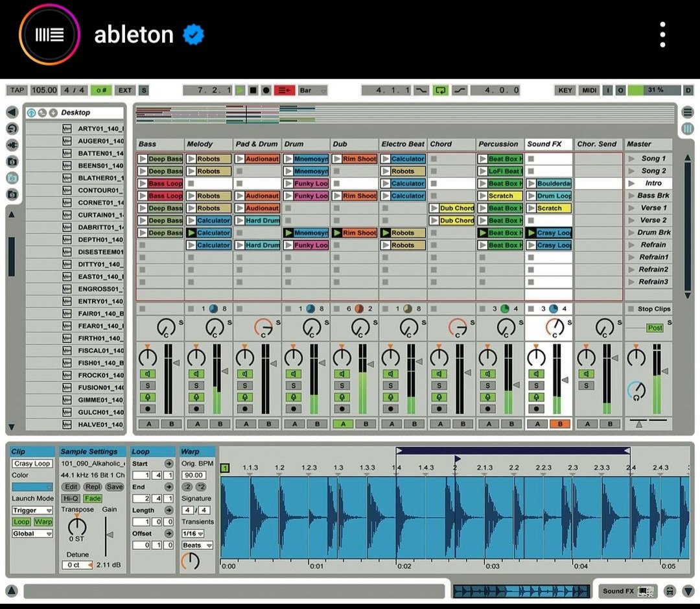The width and height of the screenshot is (700, 609).
Task: Click the loop marker at bar 2
Action: click(457, 459)
